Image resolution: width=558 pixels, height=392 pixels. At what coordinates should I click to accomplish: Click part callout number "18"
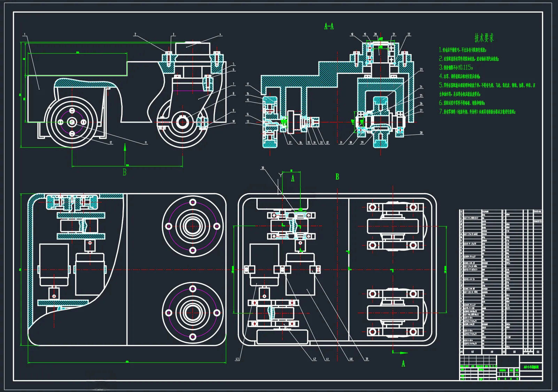click(352, 34)
